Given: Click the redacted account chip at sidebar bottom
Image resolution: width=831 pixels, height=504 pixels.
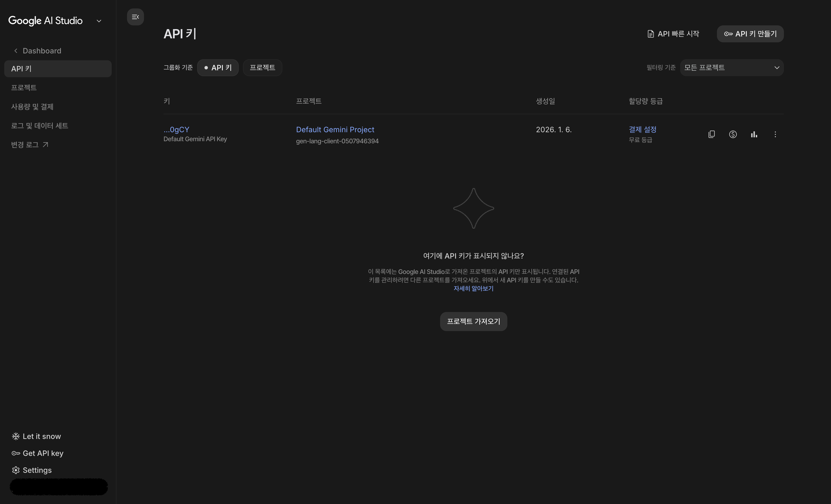Looking at the screenshot, I should point(59,487).
